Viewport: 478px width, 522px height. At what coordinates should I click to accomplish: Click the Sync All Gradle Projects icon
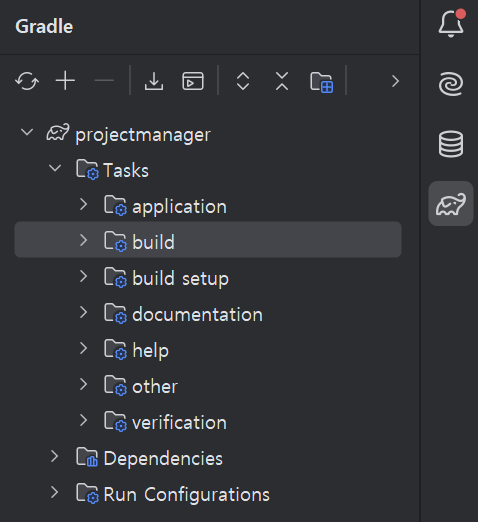click(x=27, y=81)
